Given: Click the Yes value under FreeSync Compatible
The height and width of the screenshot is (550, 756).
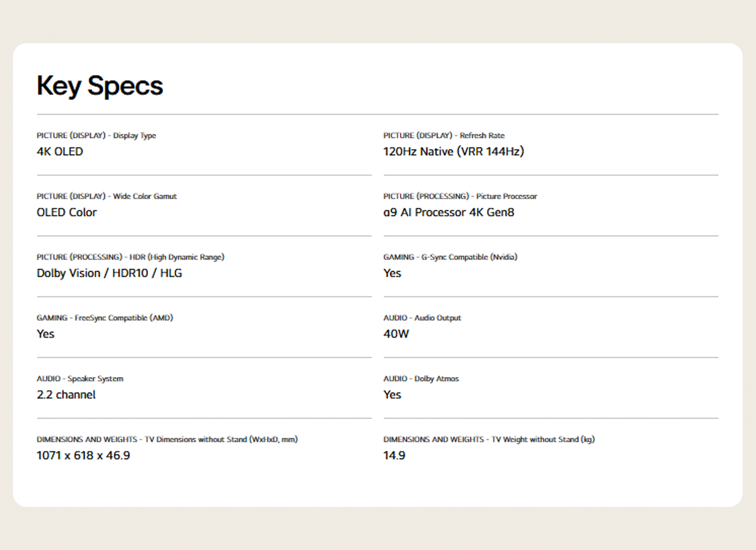Looking at the screenshot, I should [x=45, y=334].
